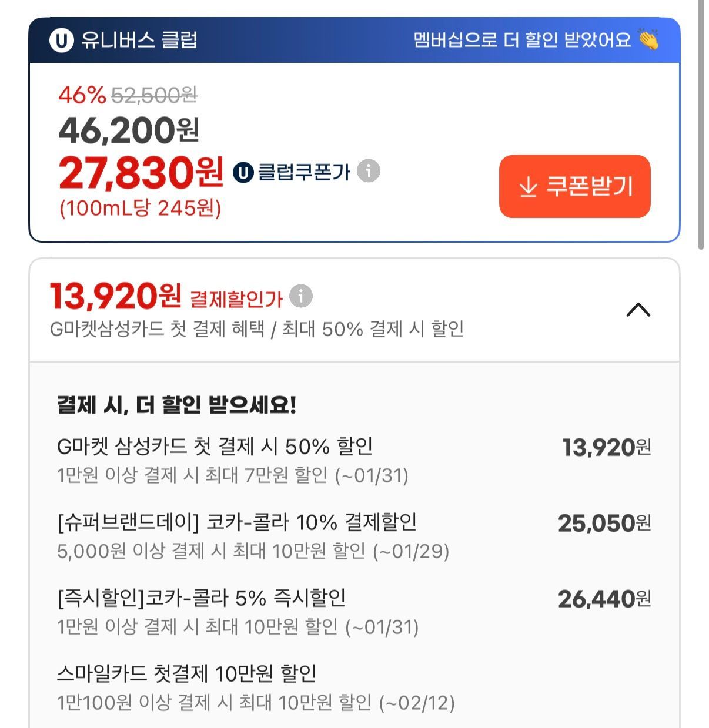Click the page scrollbar thumb
709x728 pixels.
[x=701, y=123]
